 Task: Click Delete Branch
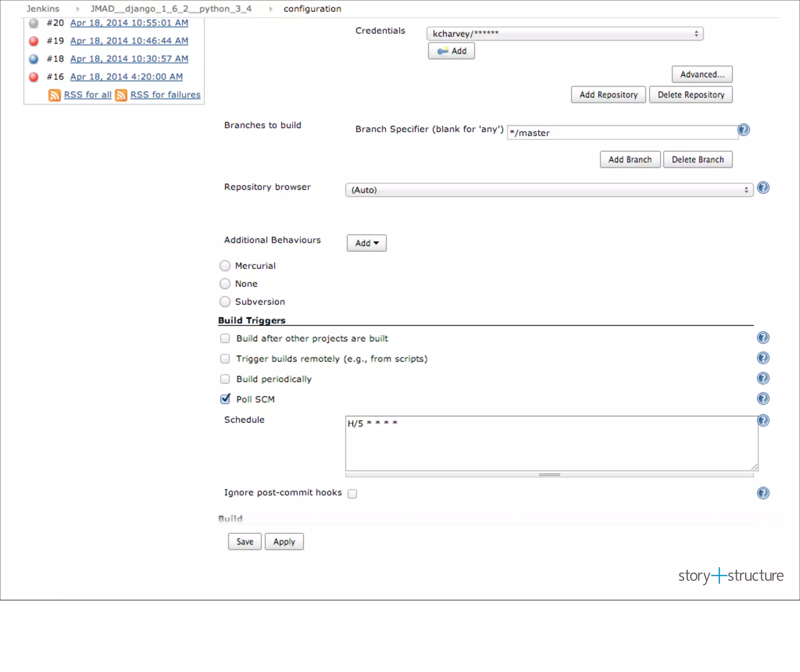coord(698,159)
